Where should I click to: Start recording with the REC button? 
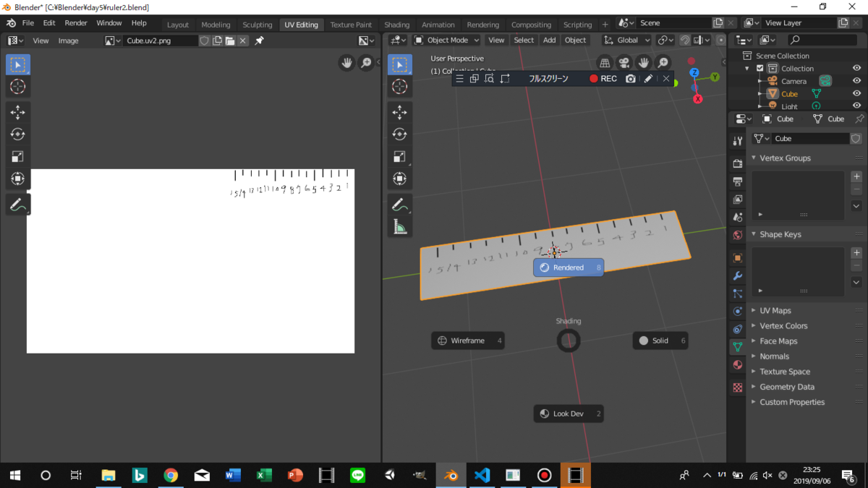(x=603, y=79)
